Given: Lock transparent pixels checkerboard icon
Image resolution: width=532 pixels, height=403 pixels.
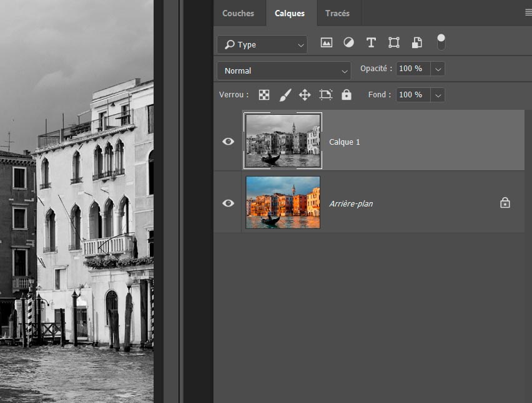Looking at the screenshot, I should [x=264, y=95].
